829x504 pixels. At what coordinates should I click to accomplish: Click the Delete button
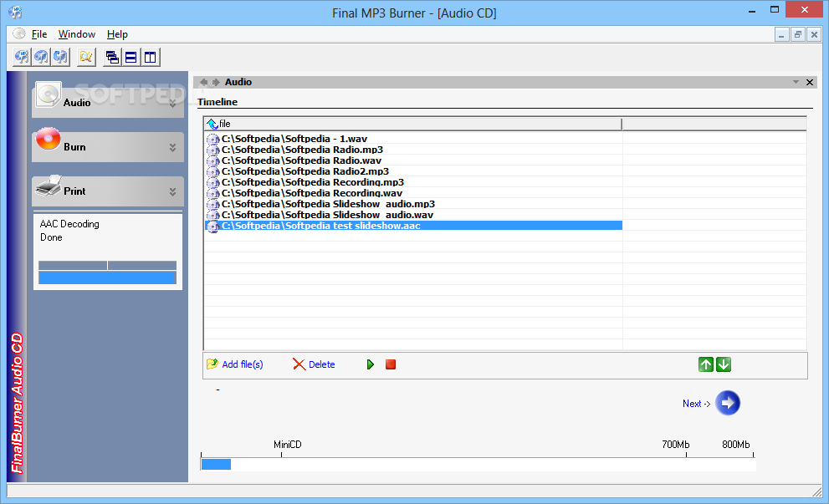pos(314,364)
